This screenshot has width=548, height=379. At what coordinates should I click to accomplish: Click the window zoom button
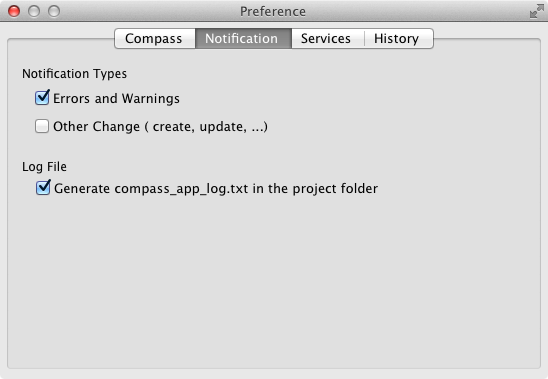(54, 11)
